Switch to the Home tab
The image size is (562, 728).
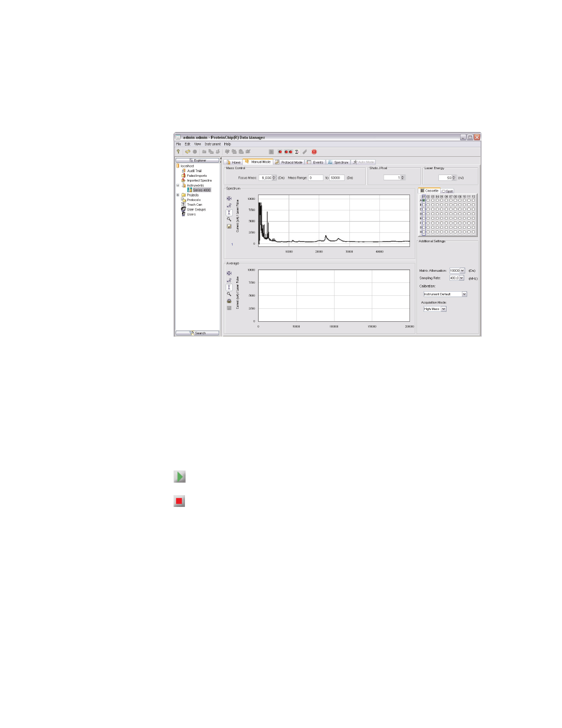[233, 162]
